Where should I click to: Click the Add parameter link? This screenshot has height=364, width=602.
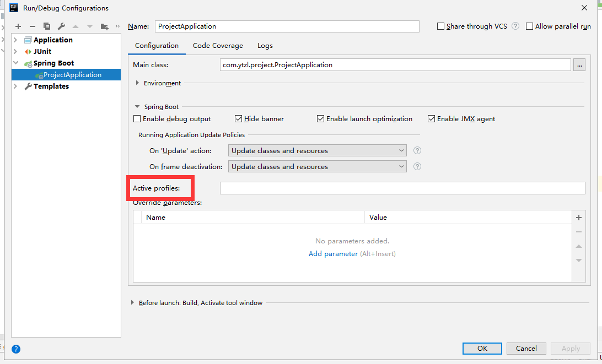pos(333,253)
